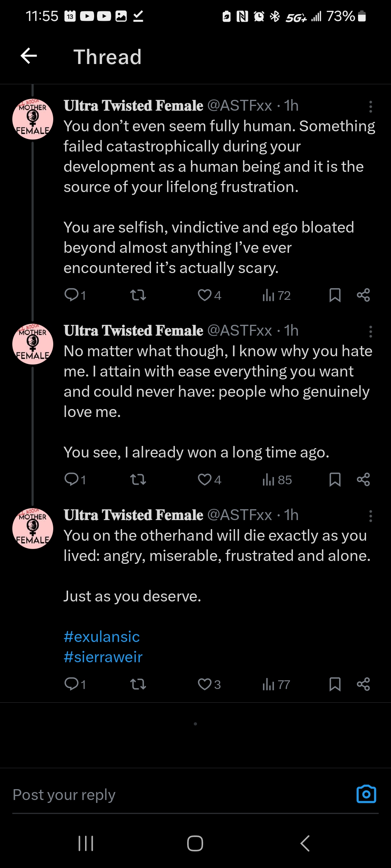This screenshot has width=391, height=868.
Task: Open the #sierraweir hashtag
Action: click(x=103, y=657)
